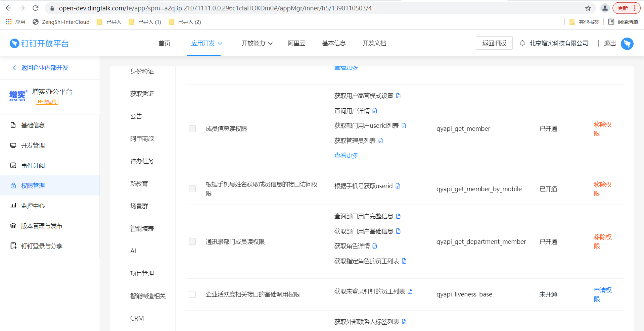Screen dimensions: 644x331
Task: Open doc icon beside 查询用户详情
Action: pos(375,111)
